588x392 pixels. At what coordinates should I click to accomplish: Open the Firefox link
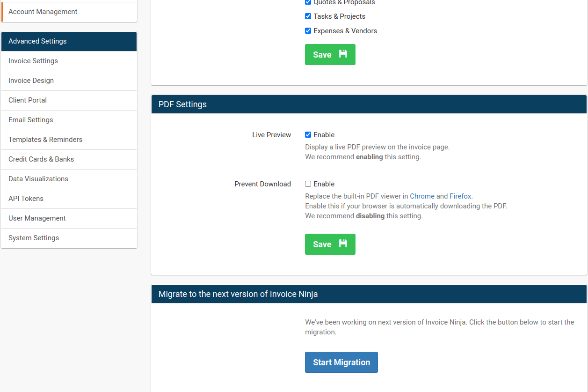[460, 196]
